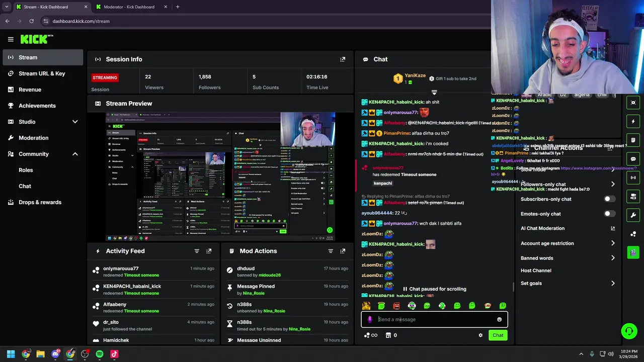The image size is (644, 362).
Task: Collapse the chat leaderboard arrow
Action: [434, 93]
